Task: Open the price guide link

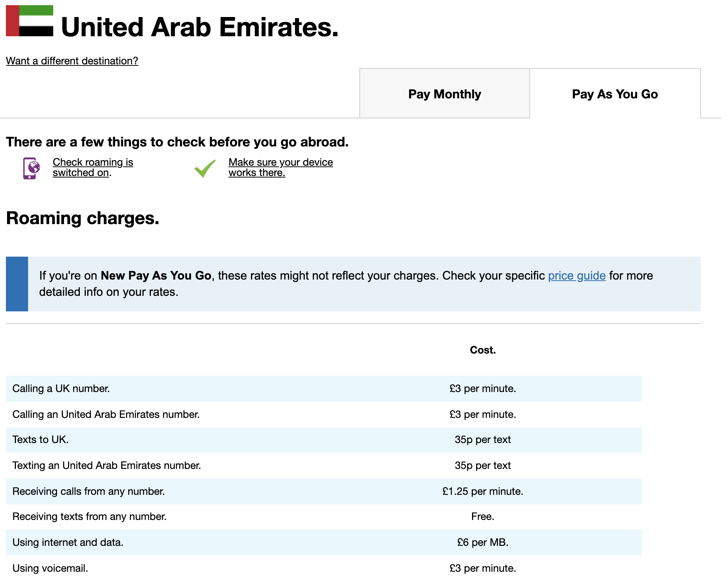Action: pos(576,276)
